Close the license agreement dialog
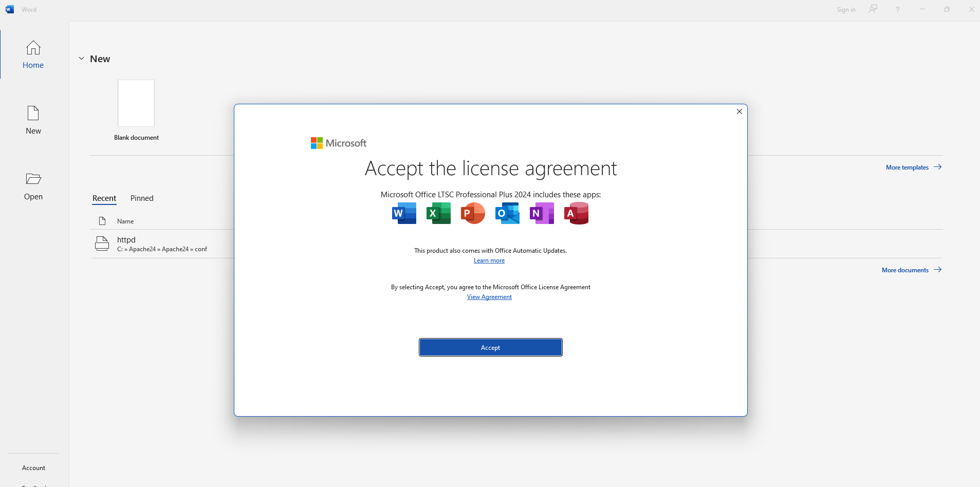Viewport: 980px width, 487px height. (739, 111)
